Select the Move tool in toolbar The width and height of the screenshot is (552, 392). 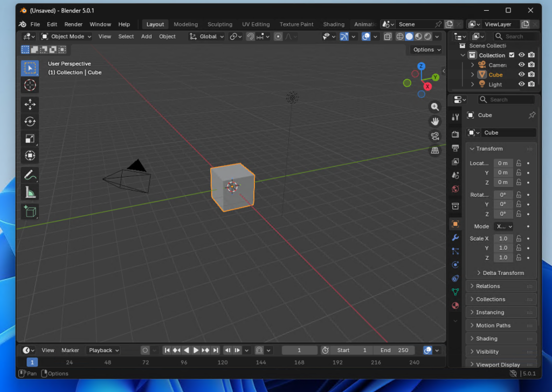point(30,105)
